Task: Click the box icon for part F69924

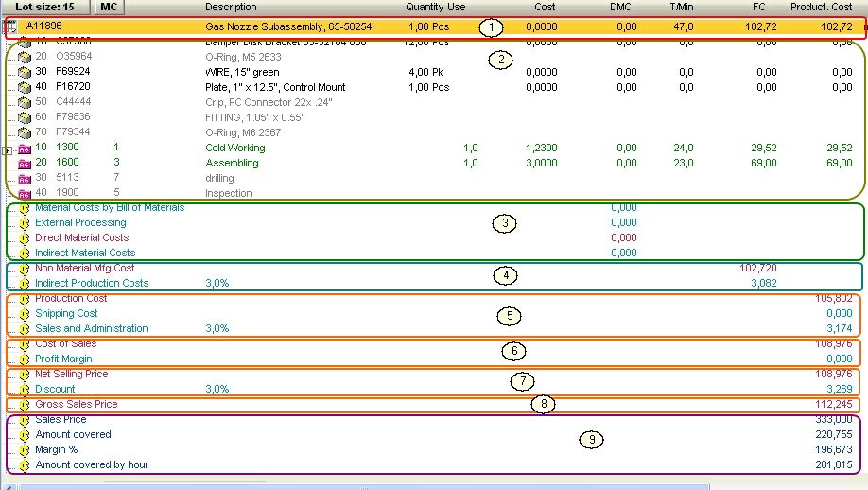Action: [25, 72]
